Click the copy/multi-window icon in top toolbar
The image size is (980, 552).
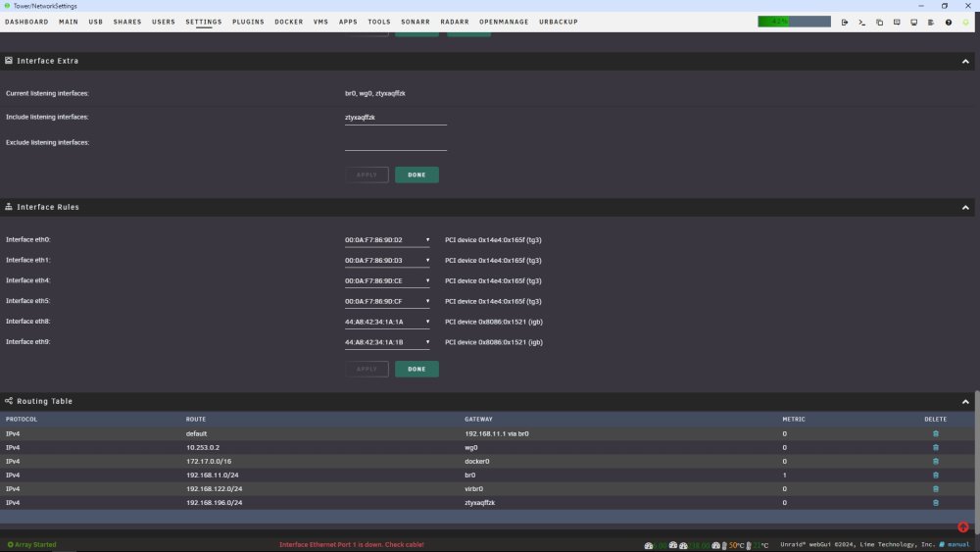(x=879, y=22)
